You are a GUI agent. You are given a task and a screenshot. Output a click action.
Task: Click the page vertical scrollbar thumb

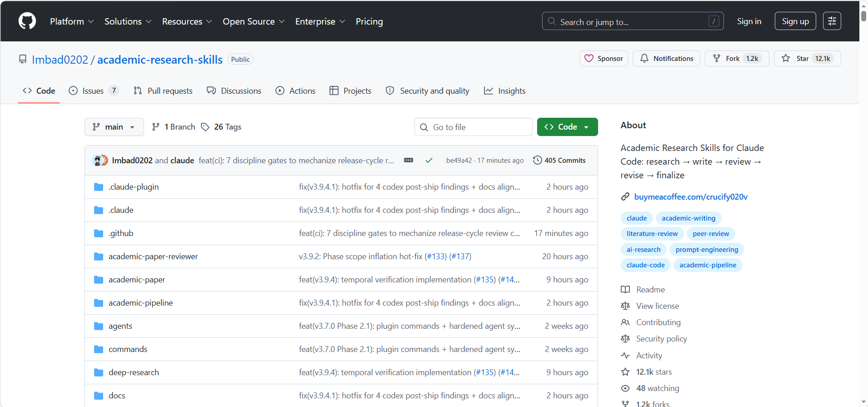pos(863,15)
